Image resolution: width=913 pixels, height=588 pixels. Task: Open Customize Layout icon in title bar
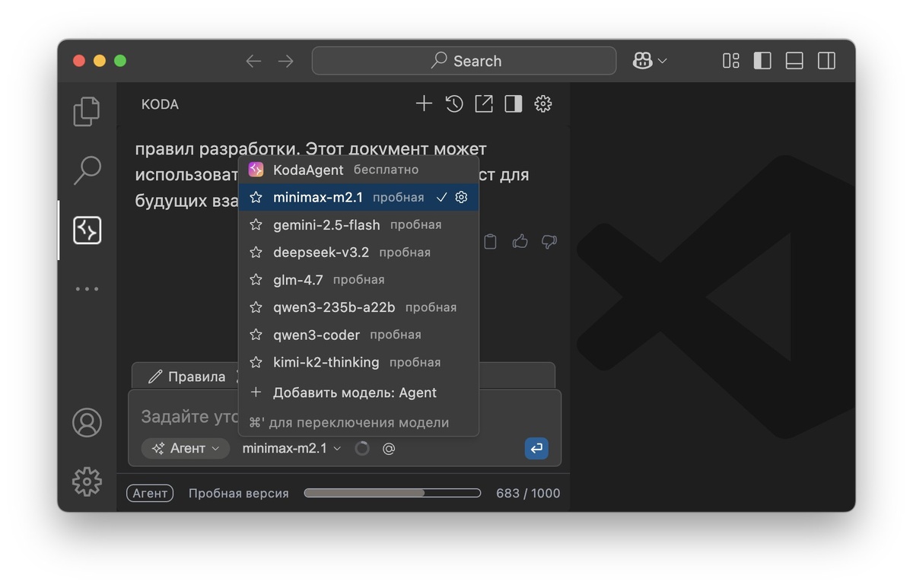[x=731, y=61]
